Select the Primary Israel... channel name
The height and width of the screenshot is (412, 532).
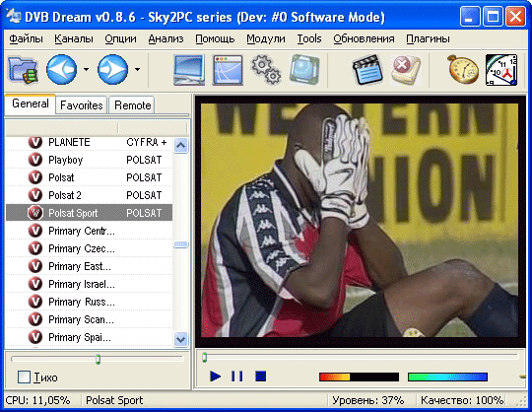click(82, 284)
